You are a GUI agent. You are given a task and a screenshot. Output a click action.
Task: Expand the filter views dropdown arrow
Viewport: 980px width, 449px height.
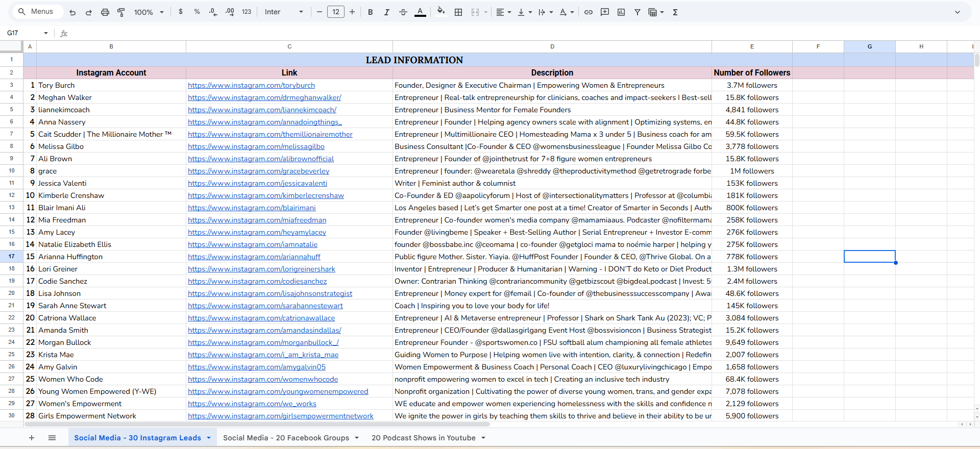[662, 12]
